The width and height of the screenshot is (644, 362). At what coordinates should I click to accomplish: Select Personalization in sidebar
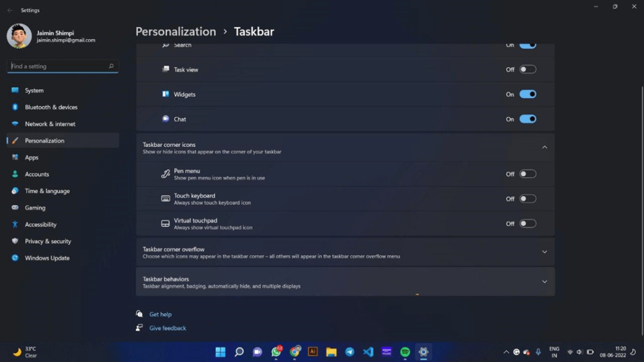(63, 140)
